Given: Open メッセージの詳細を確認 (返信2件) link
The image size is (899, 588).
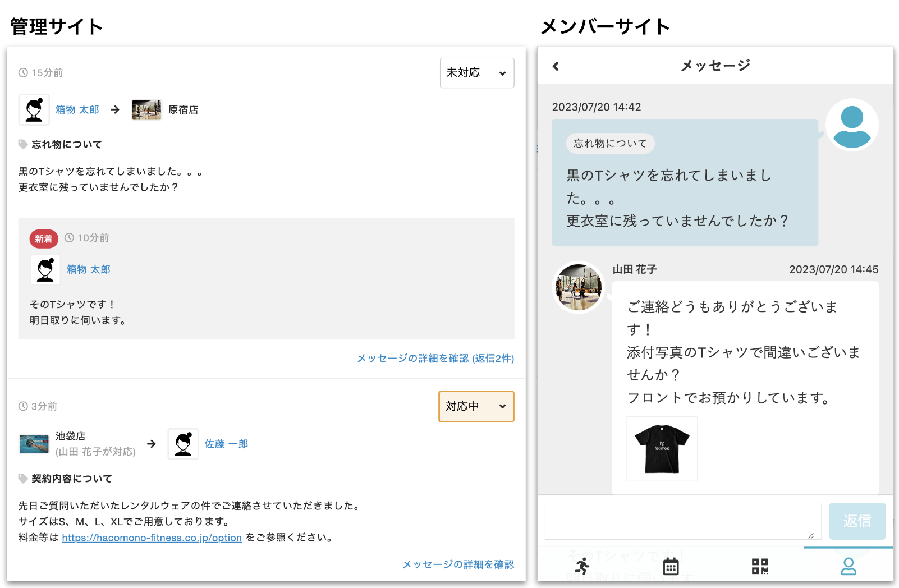Looking at the screenshot, I should 435,358.
